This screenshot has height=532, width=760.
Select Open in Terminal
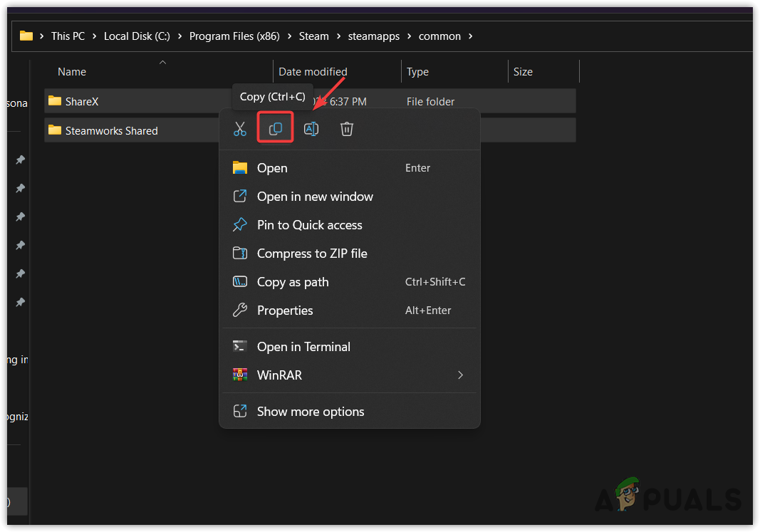pos(303,347)
